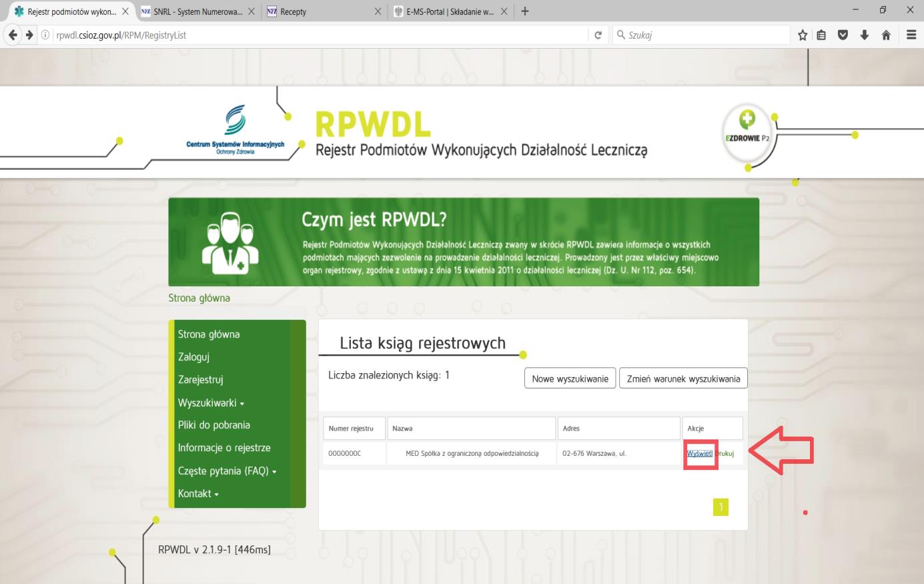Expand the Wyszukiwarki dropdown menu

click(211, 403)
